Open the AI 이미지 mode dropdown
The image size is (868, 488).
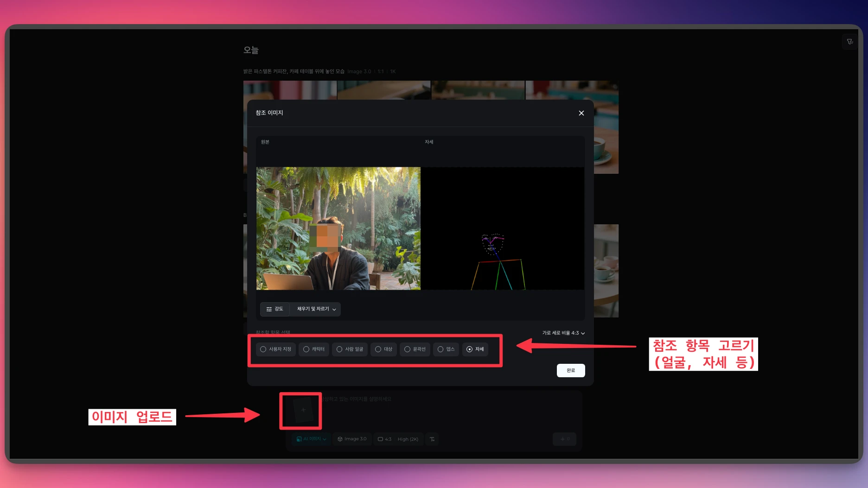[311, 439]
